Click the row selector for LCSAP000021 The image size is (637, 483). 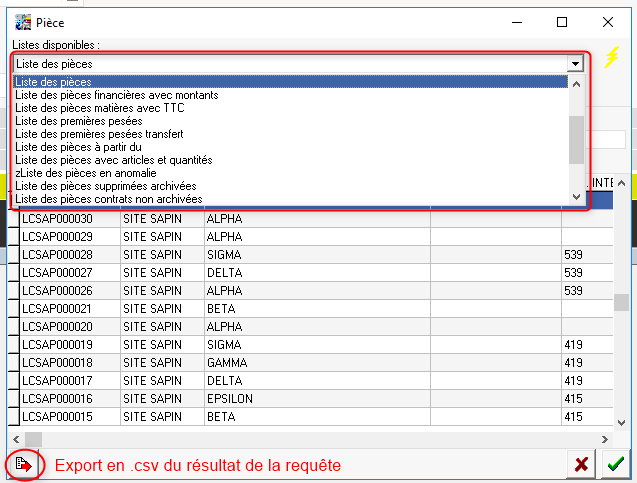tap(14, 309)
